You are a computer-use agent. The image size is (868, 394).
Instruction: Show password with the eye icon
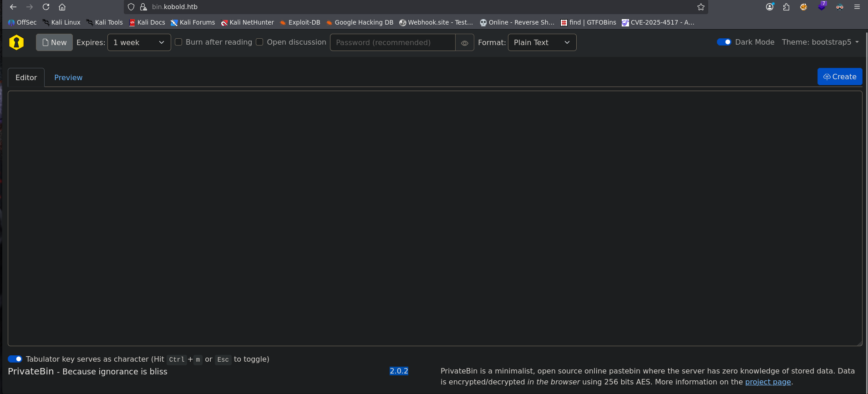465,43
